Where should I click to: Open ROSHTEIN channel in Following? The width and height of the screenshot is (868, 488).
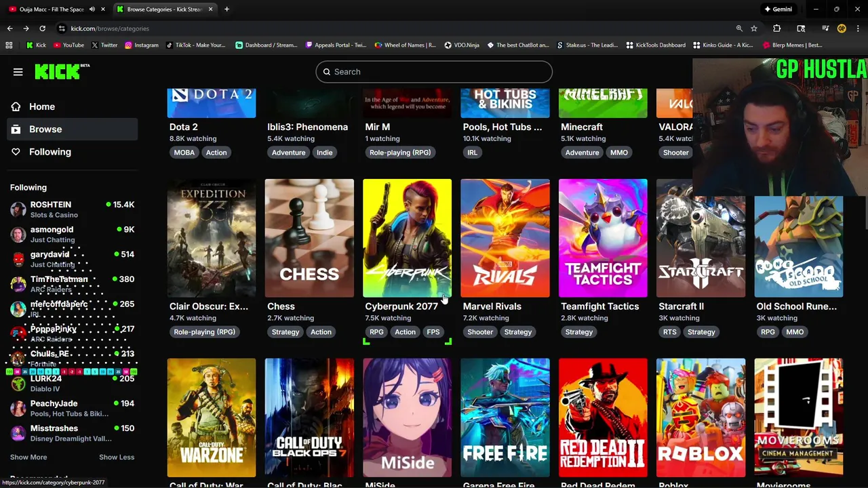click(x=71, y=209)
